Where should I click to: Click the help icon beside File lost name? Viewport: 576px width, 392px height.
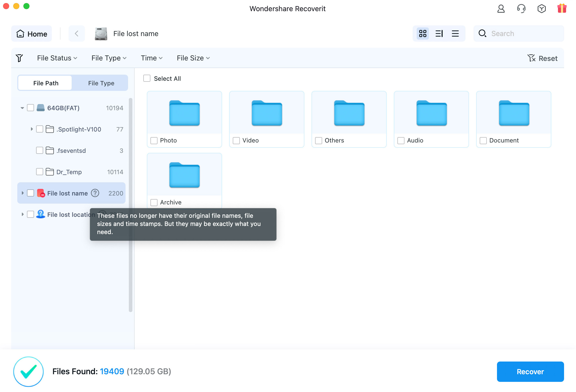pyautogui.click(x=95, y=193)
